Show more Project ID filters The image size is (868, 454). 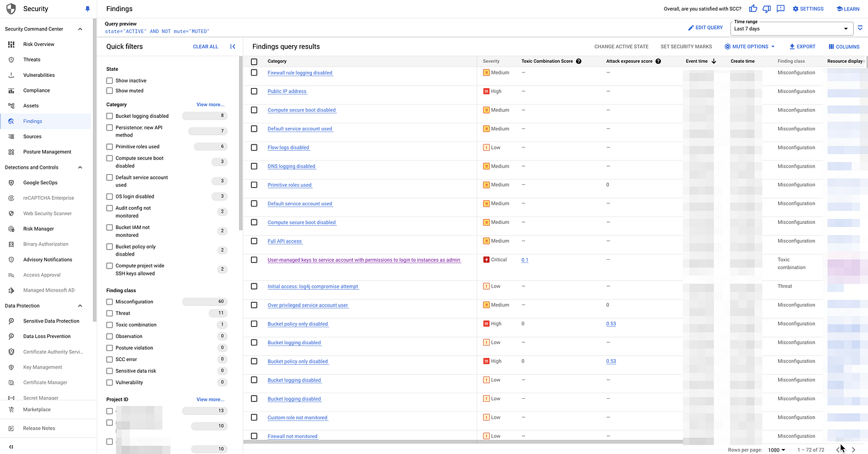(x=210, y=399)
